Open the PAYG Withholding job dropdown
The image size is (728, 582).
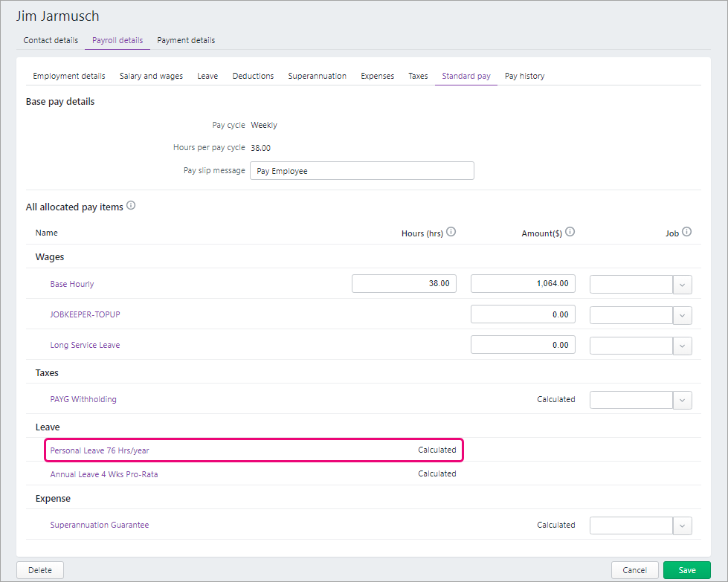point(683,400)
